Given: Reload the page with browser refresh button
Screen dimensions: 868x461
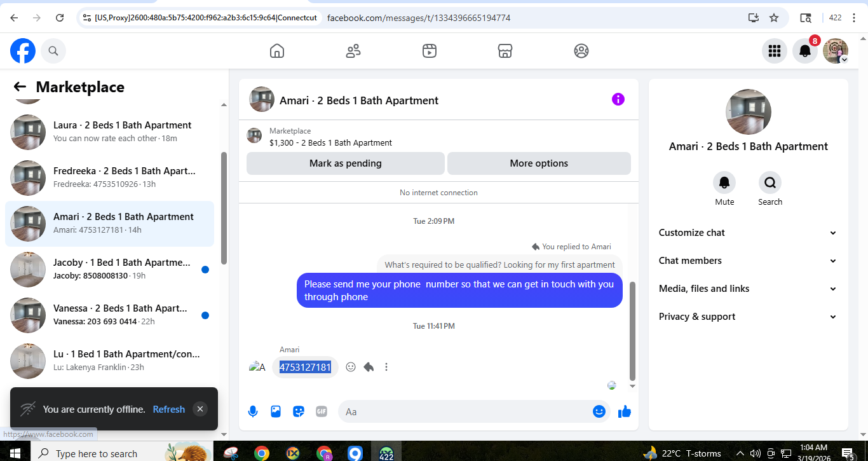Looking at the screenshot, I should 60,18.
